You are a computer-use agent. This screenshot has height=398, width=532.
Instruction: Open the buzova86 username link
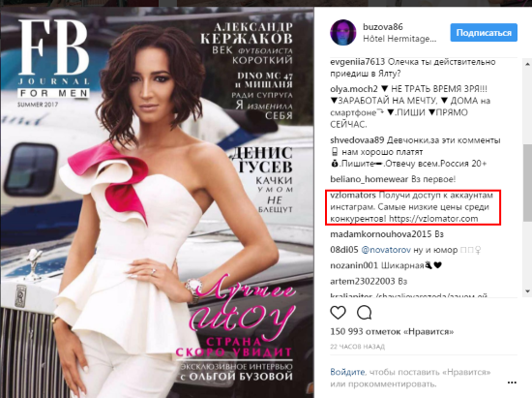383,26
